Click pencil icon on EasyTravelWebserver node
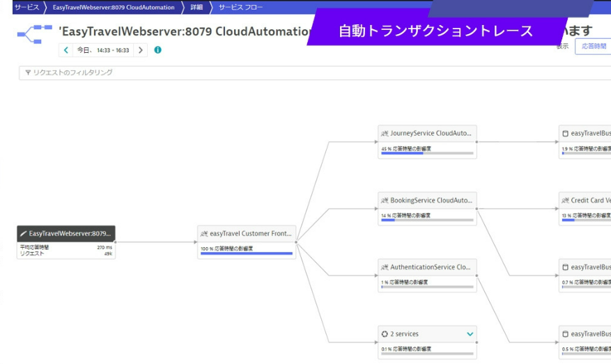Screen dimensions: 611x364 (x=24, y=234)
